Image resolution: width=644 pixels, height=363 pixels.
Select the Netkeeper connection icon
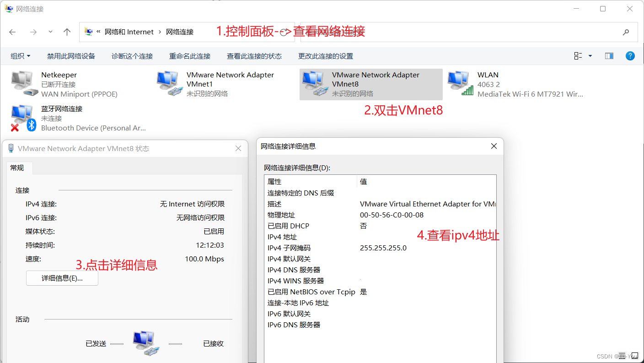click(x=24, y=83)
